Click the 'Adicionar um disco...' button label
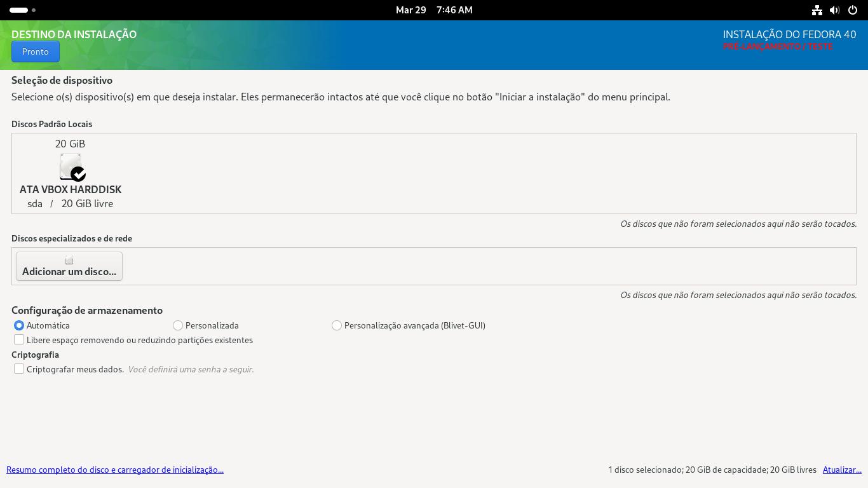This screenshot has width=868, height=488. point(69,272)
